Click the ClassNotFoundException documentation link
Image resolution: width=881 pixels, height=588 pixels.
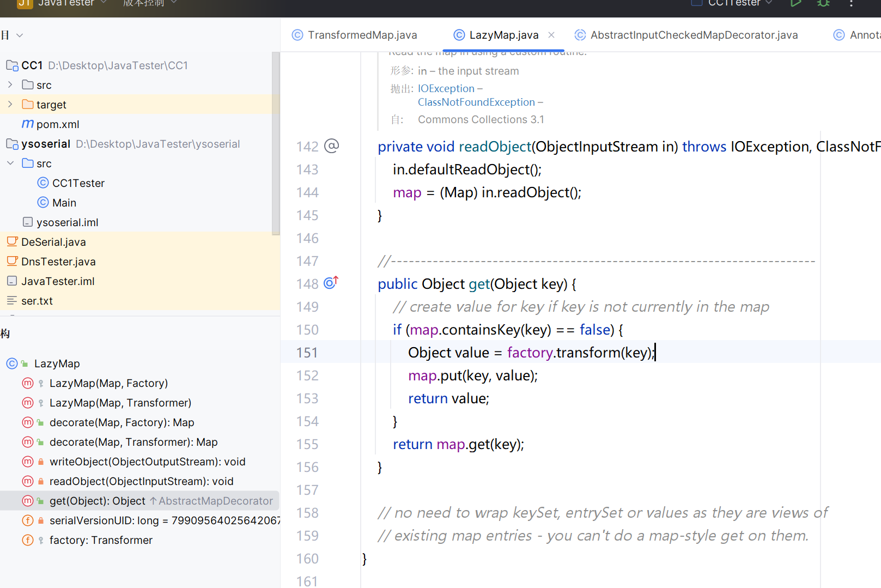pos(476,102)
